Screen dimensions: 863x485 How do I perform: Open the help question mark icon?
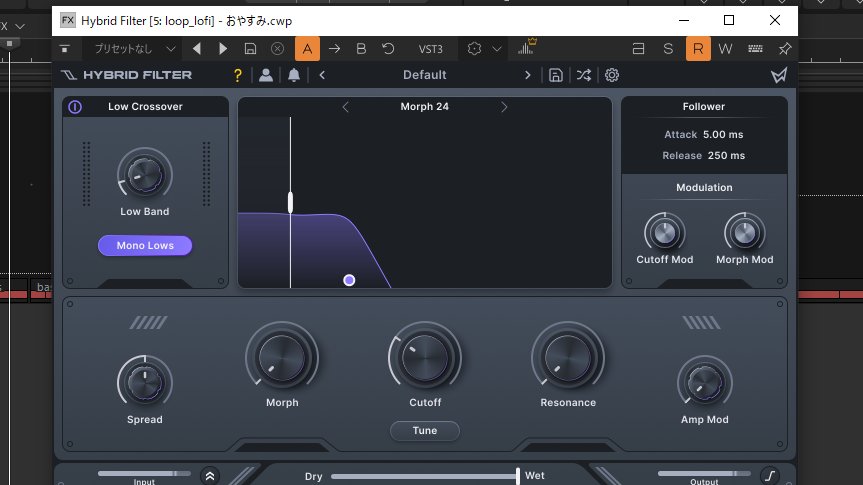(238, 75)
